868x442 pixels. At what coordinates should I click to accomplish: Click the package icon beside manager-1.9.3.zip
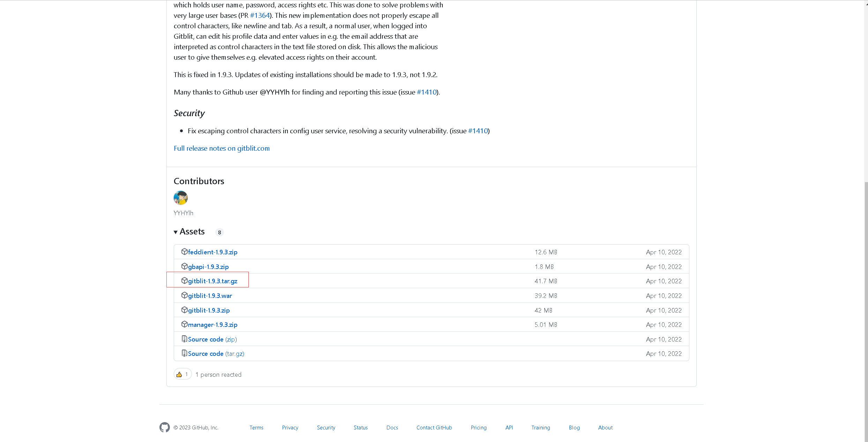[x=184, y=324]
